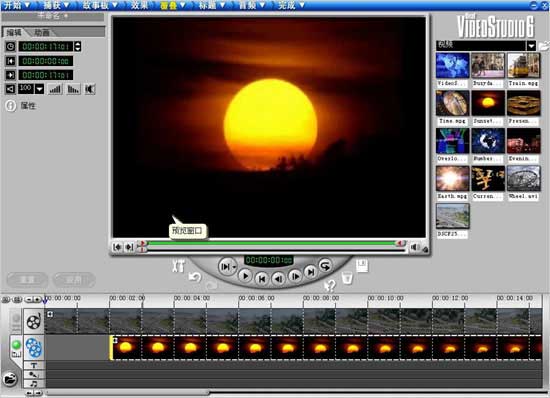
Task: Select the music track note icon
Action: (34, 384)
